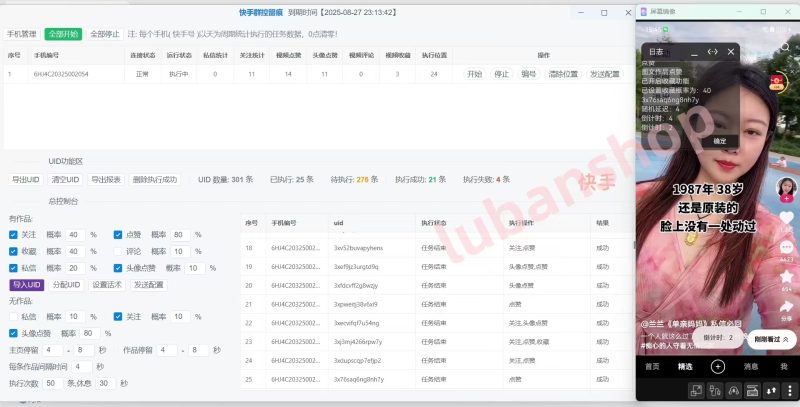The width and height of the screenshot is (800, 407).
Task: Switch to the 精选 tab in phone
Action: click(x=685, y=366)
